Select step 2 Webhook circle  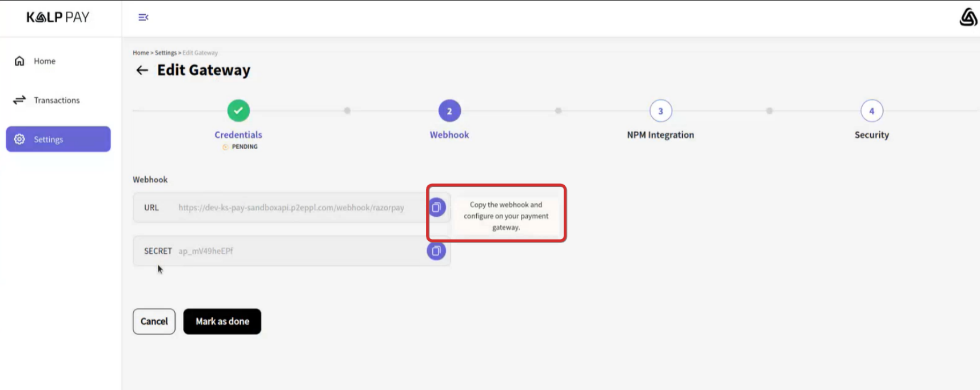(449, 111)
